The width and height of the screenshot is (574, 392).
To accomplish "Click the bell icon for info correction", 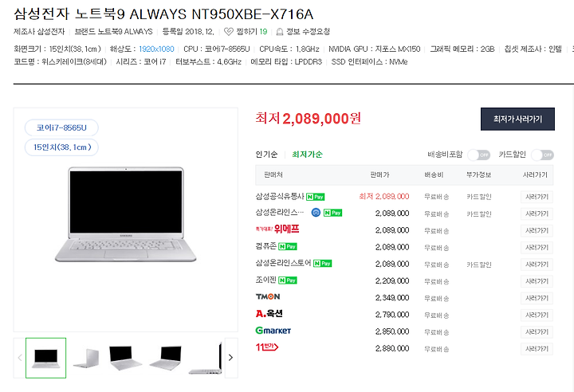I will coord(280,32).
